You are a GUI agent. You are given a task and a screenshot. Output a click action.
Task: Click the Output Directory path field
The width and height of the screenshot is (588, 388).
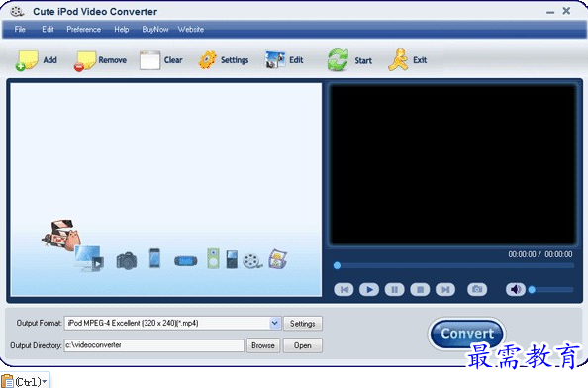(154, 345)
